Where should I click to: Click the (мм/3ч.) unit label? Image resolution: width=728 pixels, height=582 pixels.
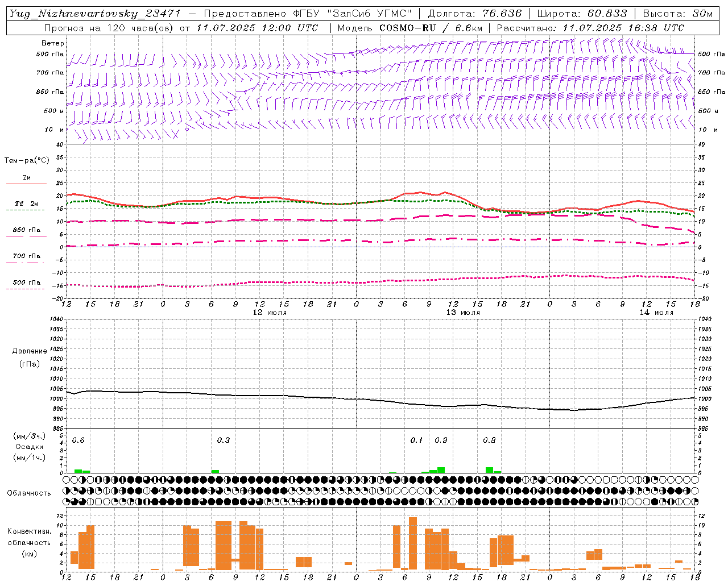pyautogui.click(x=30, y=436)
